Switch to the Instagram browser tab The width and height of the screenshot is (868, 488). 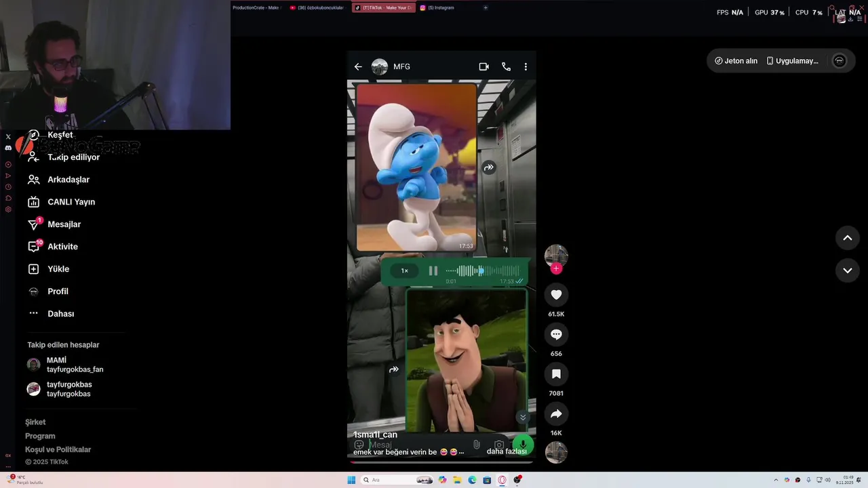click(437, 7)
